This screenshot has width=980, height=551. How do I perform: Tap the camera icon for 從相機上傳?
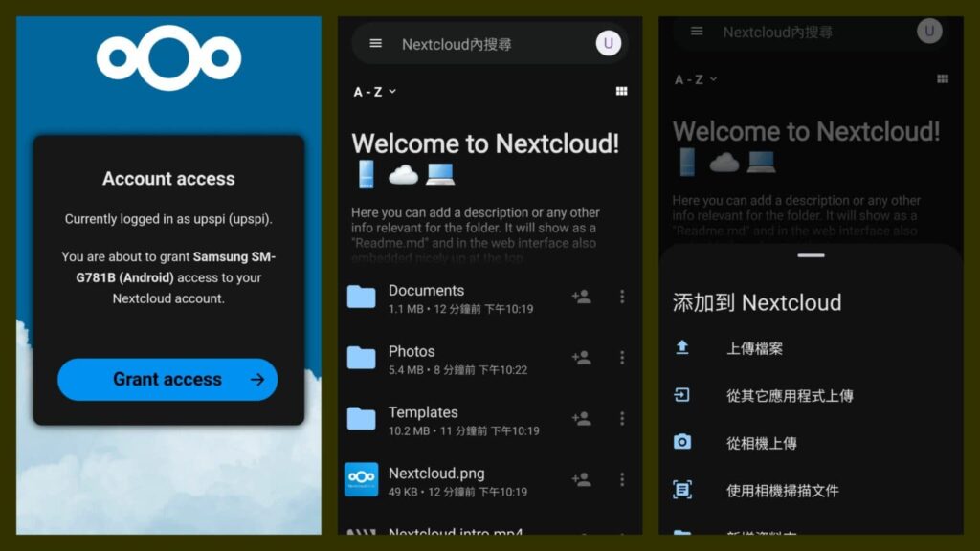(681, 442)
